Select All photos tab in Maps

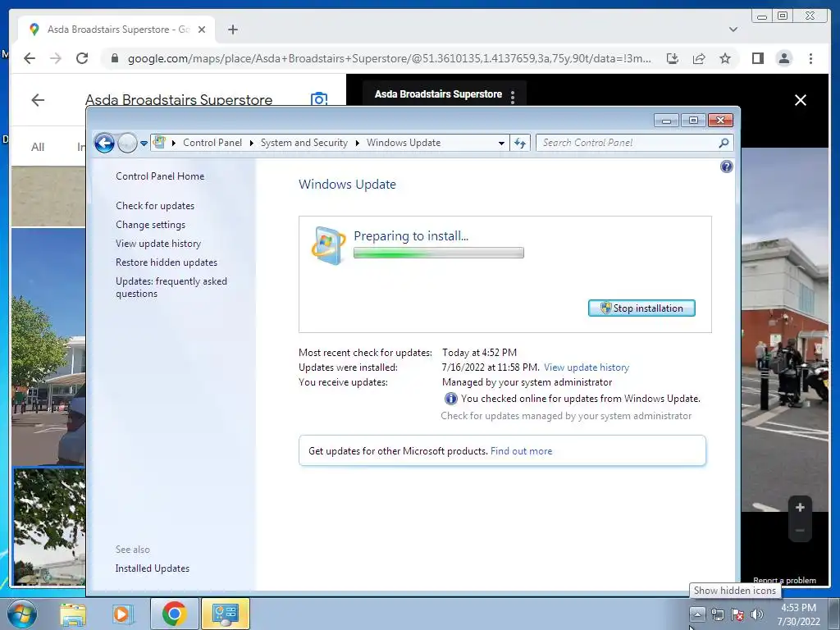click(x=38, y=147)
